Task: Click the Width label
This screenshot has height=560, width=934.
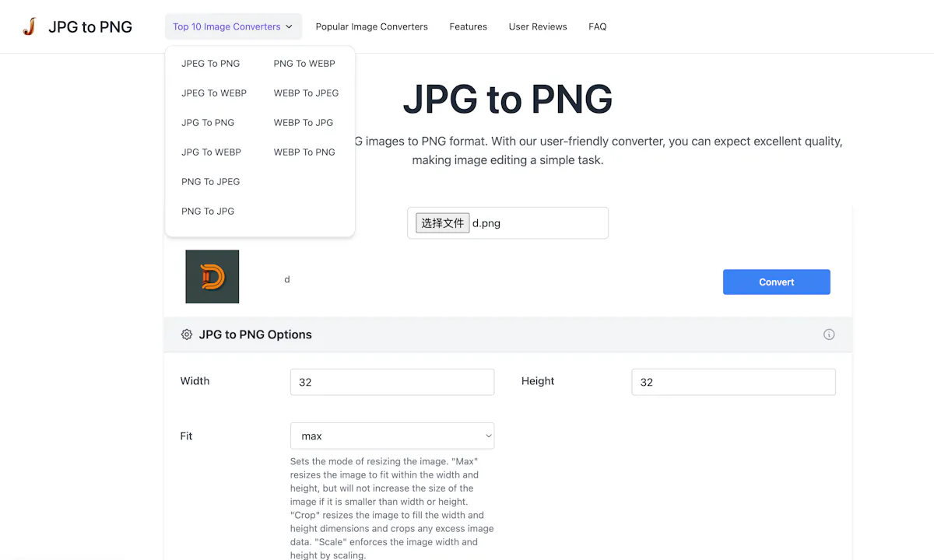Action: (195, 381)
